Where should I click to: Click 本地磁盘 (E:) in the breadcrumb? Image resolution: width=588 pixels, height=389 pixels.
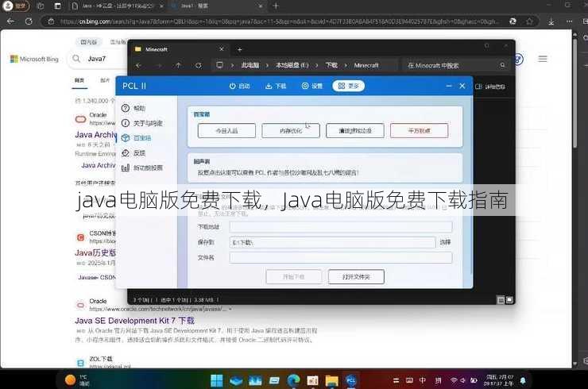pos(292,65)
